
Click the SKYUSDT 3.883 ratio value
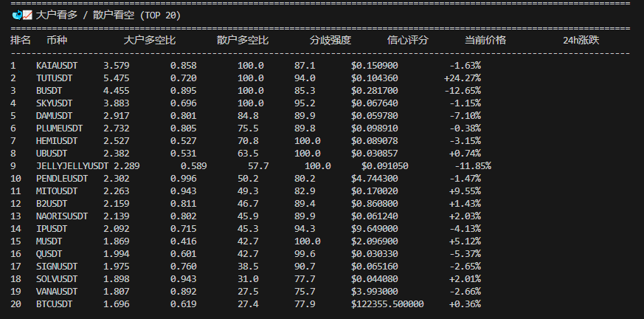point(117,103)
